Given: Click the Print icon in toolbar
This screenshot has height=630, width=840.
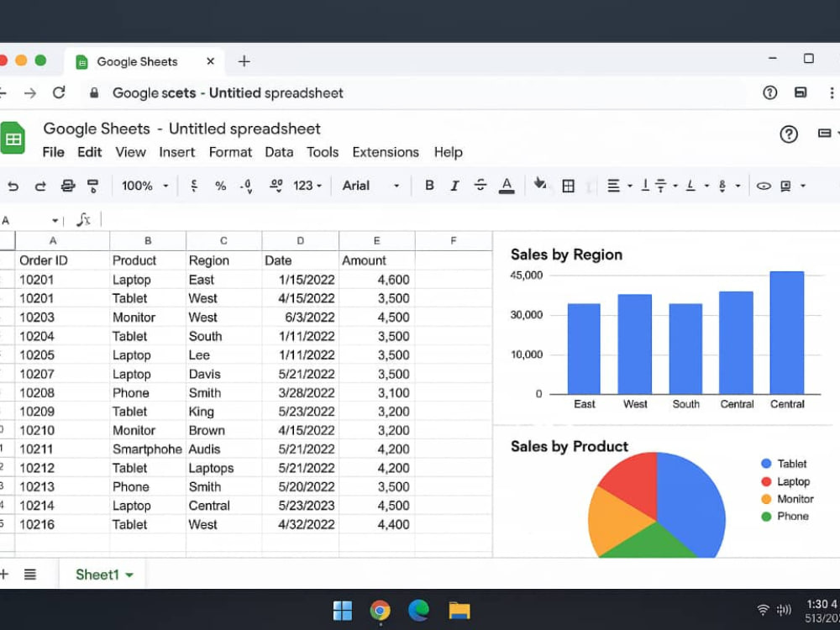Looking at the screenshot, I should (68, 186).
